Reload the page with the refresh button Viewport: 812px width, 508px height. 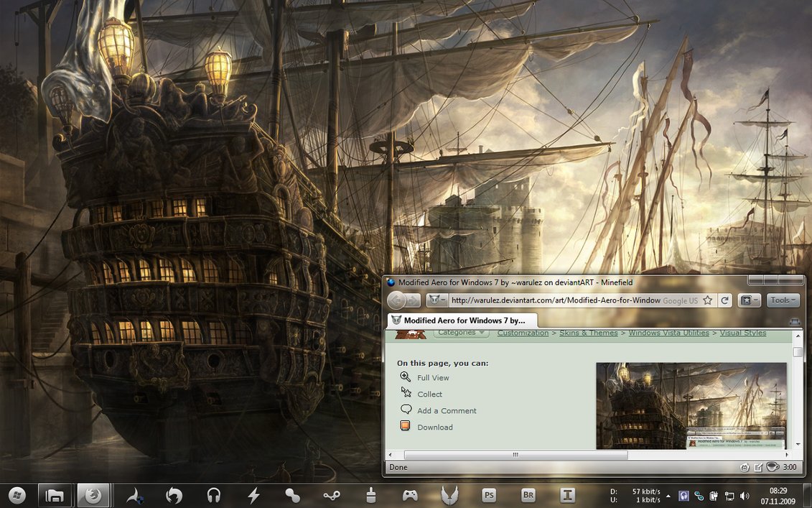click(726, 300)
